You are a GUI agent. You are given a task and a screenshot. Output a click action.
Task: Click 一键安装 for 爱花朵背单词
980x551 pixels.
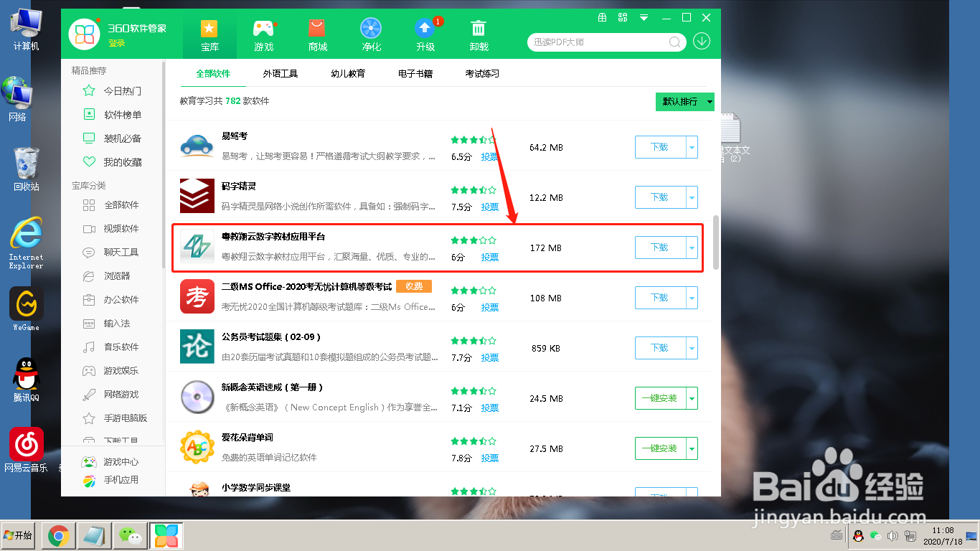pyautogui.click(x=660, y=448)
